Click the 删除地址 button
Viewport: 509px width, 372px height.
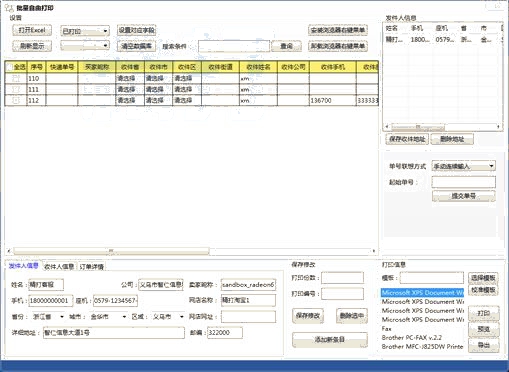(x=452, y=139)
